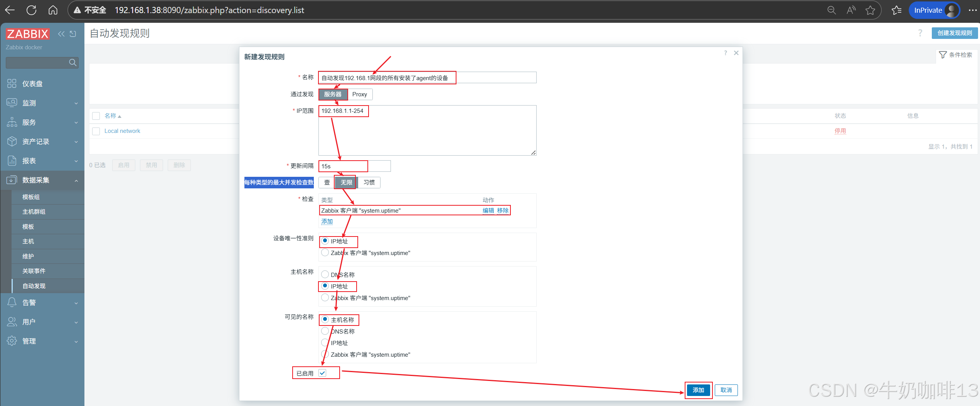The height and width of the screenshot is (406, 980).
Task: Open browser settings ellipsis menu
Action: [972, 10]
